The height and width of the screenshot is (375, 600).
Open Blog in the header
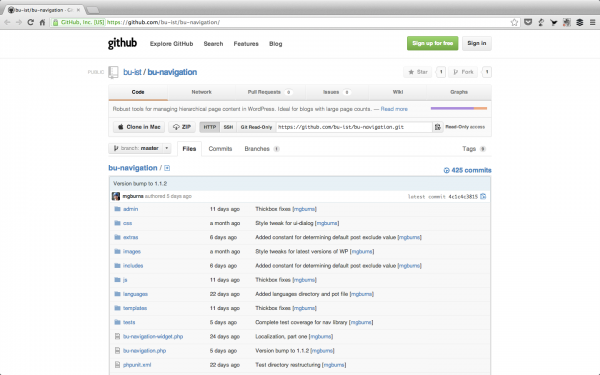[276, 44]
